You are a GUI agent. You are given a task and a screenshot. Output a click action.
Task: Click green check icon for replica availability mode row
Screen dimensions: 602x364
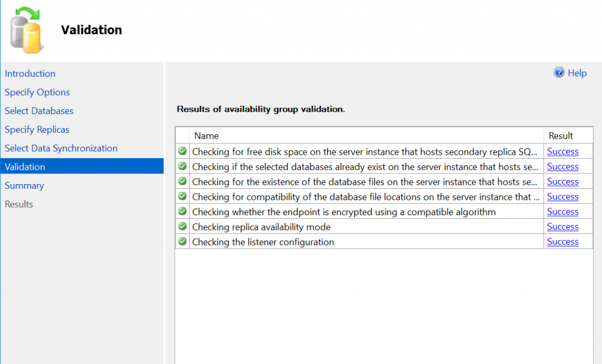pyautogui.click(x=182, y=226)
